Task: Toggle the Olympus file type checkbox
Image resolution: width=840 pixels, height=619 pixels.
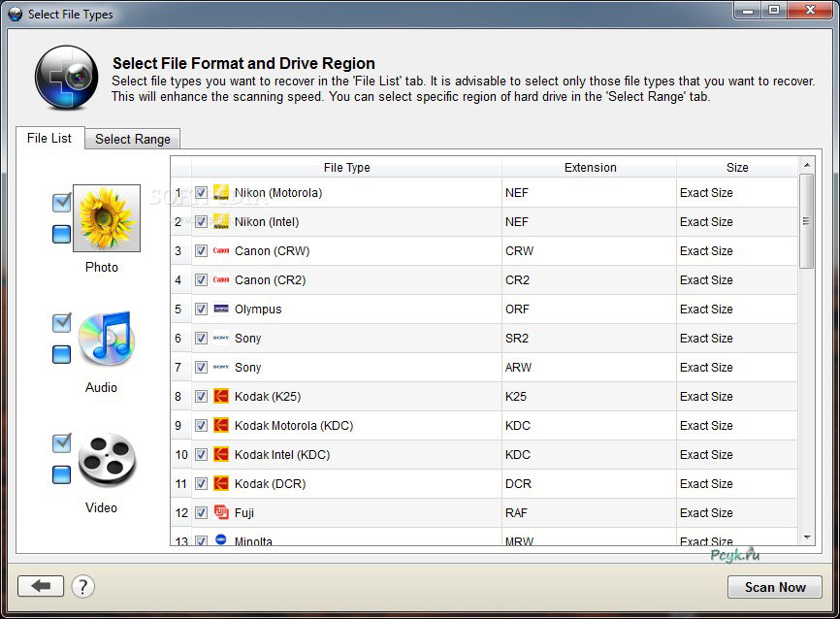Action: 202,309
